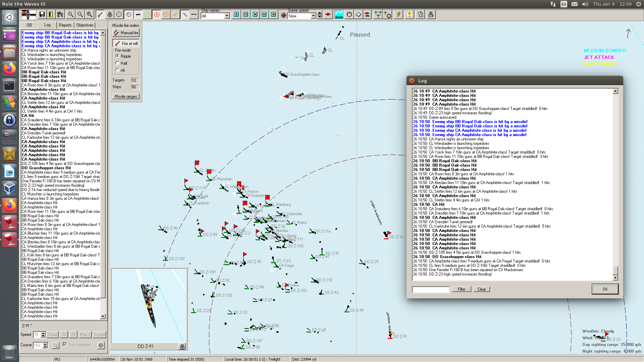Toggle the lock on DD Z-91 ship view
Image resolution: width=644 pixels, height=362 pixels.
pos(182,347)
